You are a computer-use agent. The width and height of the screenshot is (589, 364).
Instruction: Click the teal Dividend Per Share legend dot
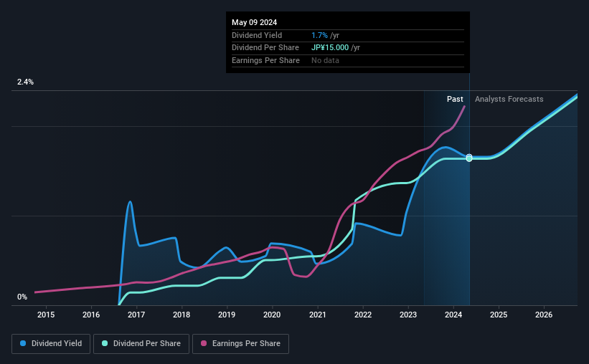[x=105, y=343]
